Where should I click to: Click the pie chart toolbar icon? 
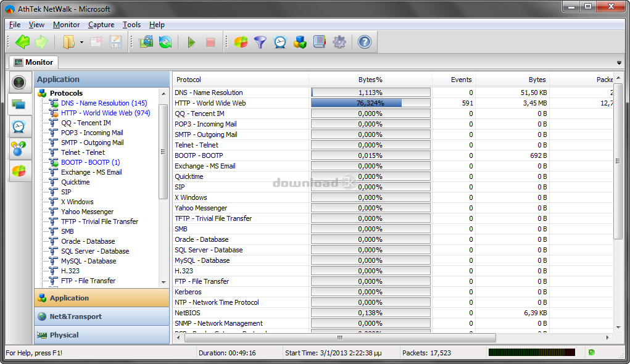point(241,42)
